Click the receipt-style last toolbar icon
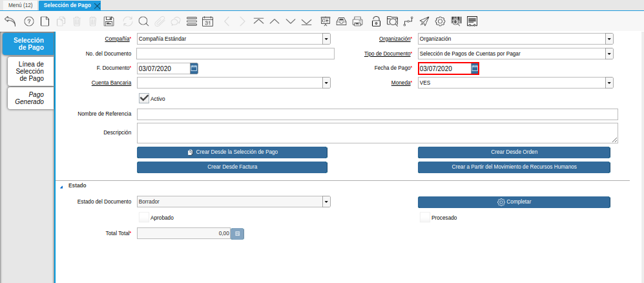The image size is (644, 283). click(472, 21)
